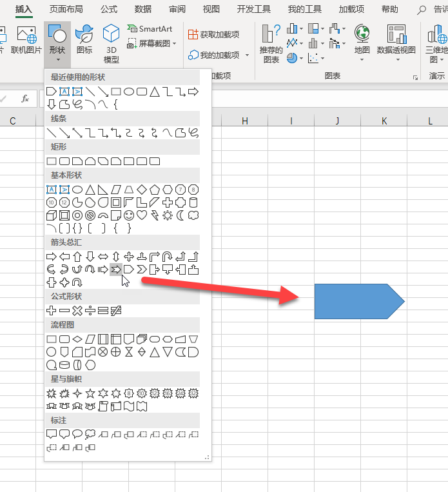The image size is (448, 492).
Task: Open the 3D model insert tool
Action: tap(112, 43)
